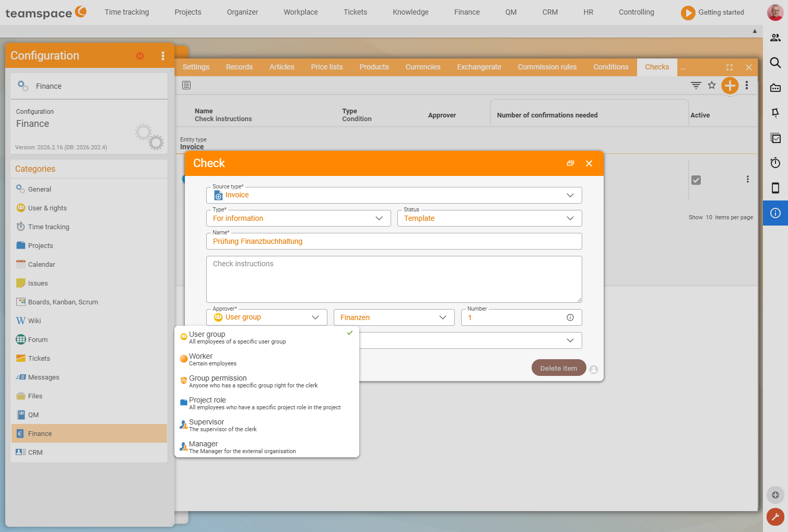Select Project role approver option
This screenshot has height=532, width=788.
(267, 403)
